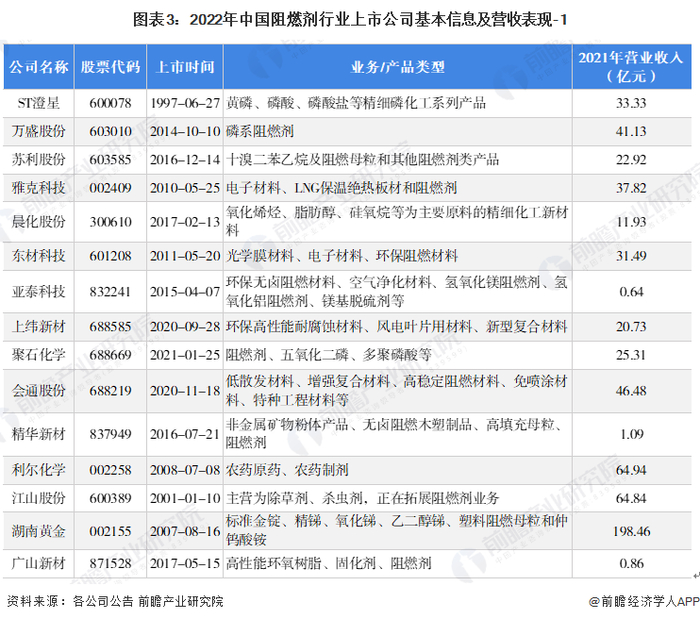Click the 业务/产品类型 column header
The height and width of the screenshot is (621, 700).
pyautogui.click(x=397, y=67)
